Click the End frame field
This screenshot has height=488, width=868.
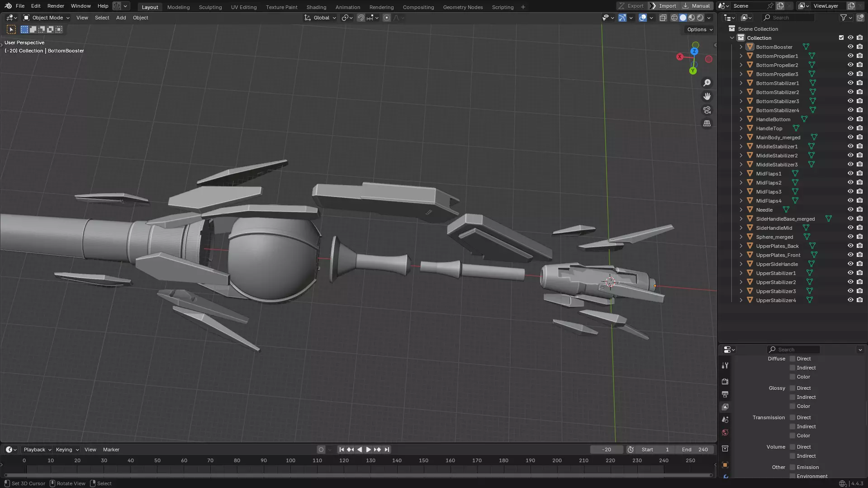tap(695, 450)
